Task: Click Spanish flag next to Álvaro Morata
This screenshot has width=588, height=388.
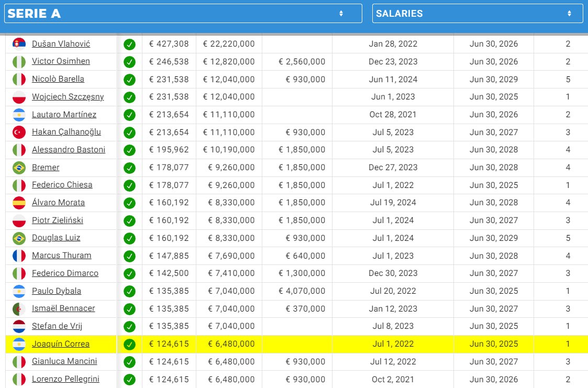Action: click(19, 203)
